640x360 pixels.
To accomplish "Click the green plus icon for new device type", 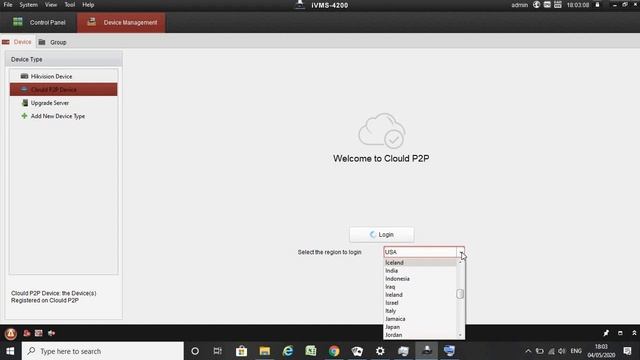I will click(24, 116).
